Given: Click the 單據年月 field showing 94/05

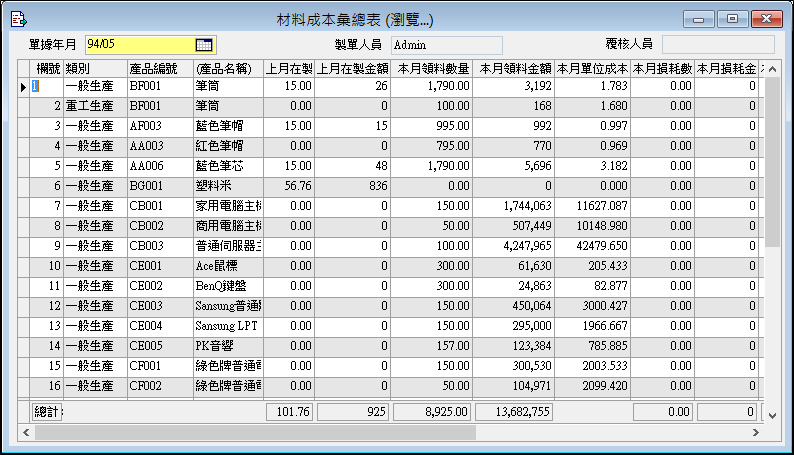Looking at the screenshot, I should [140, 45].
